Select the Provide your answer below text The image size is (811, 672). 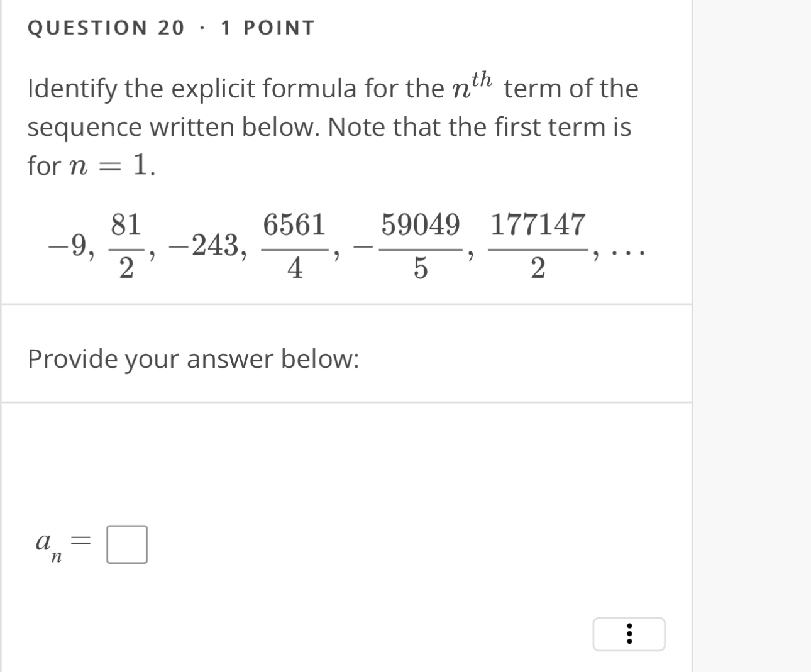pyautogui.click(x=194, y=358)
